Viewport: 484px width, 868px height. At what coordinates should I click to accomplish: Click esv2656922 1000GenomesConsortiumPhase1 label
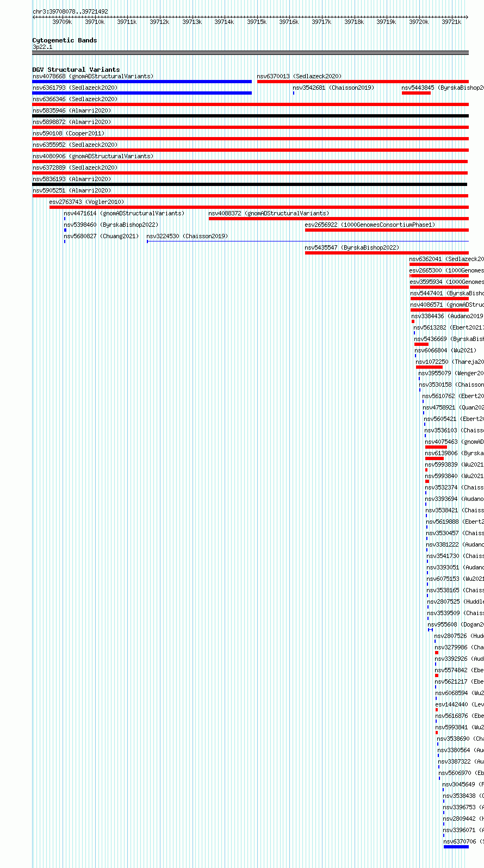pos(370,225)
